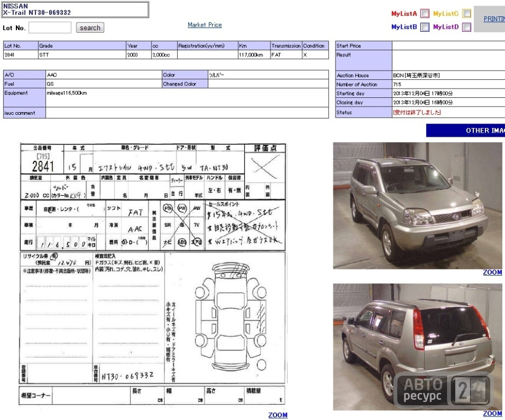Tick the MyListB checkbox

click(425, 27)
